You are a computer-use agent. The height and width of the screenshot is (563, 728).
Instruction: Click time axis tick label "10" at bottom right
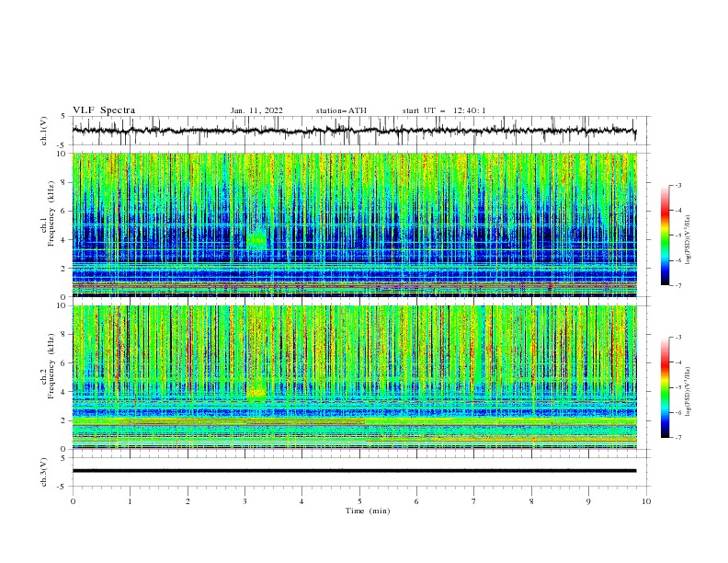pyautogui.click(x=646, y=501)
